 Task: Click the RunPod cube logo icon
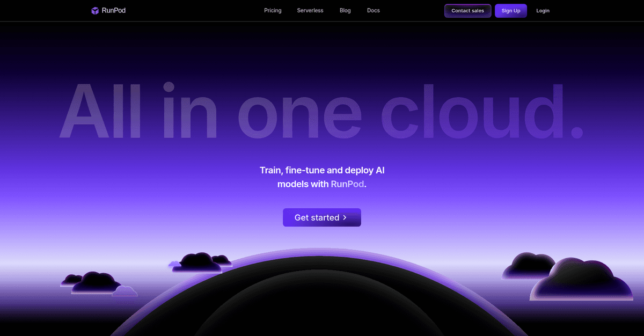tap(95, 11)
